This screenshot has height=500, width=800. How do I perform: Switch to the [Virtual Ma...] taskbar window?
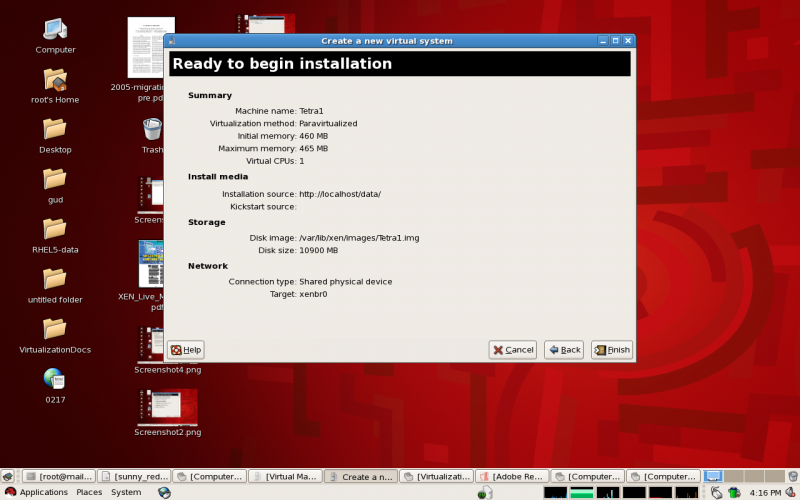coord(285,477)
